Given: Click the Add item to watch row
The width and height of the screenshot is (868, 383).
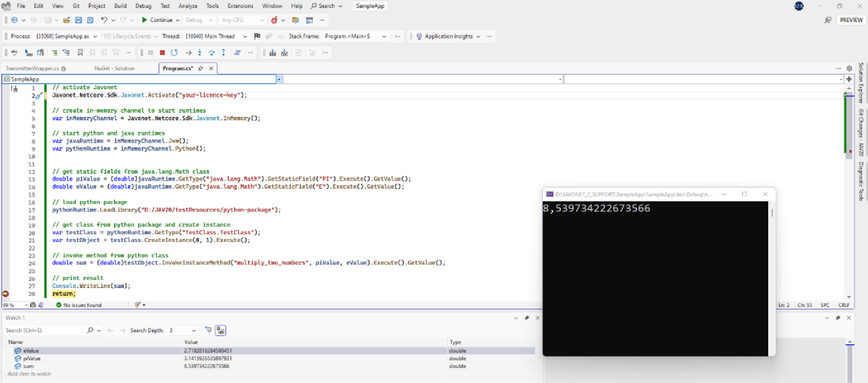Looking at the screenshot, I should click(29, 374).
